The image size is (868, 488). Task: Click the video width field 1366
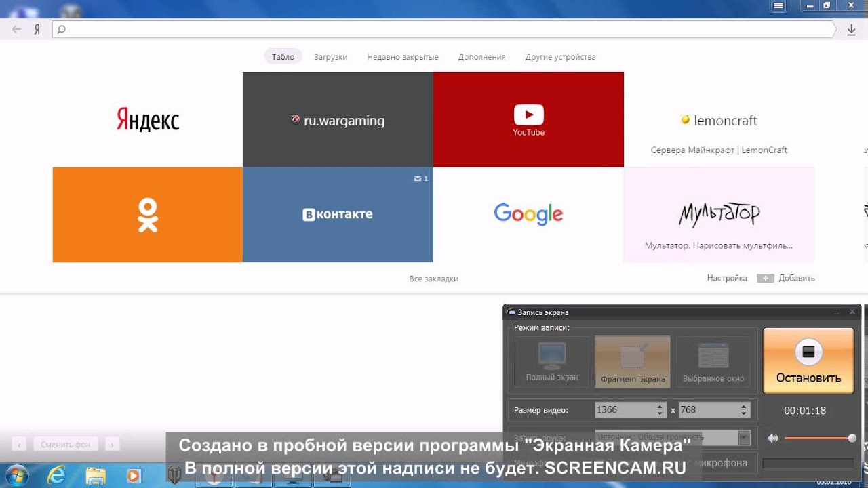(x=625, y=410)
